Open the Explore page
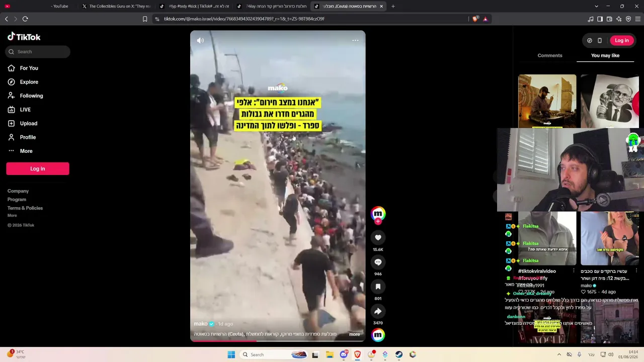Screen dimensions: 644x362 (29, 82)
